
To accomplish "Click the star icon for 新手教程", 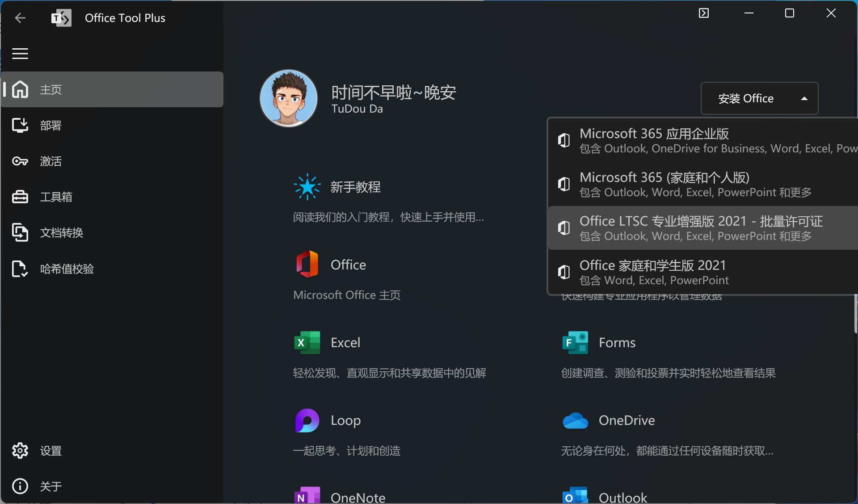I will 307,187.
